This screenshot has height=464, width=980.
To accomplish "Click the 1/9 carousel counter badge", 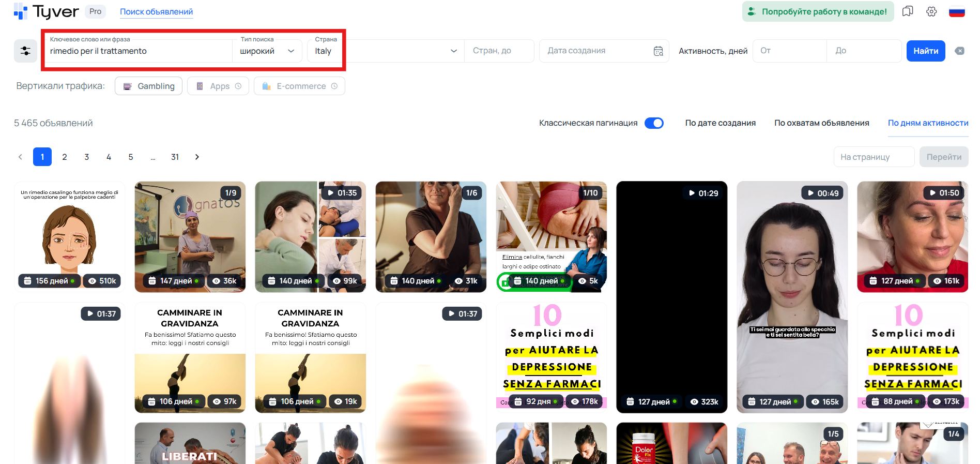I will (x=231, y=193).
